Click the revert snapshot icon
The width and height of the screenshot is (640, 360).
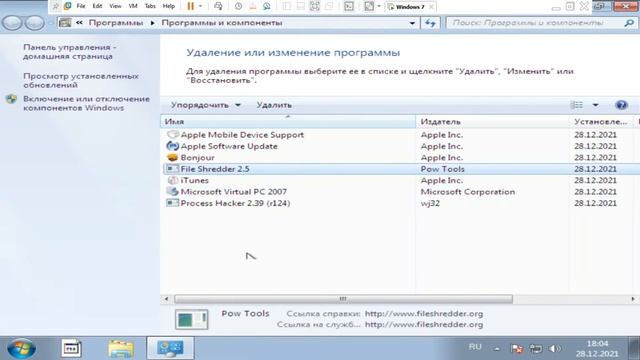(252, 6)
